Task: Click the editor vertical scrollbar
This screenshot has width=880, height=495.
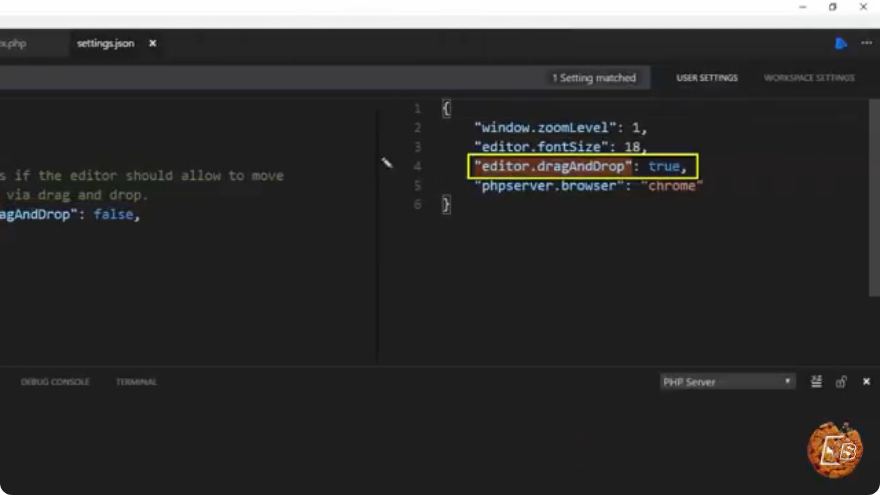Action: (x=874, y=198)
